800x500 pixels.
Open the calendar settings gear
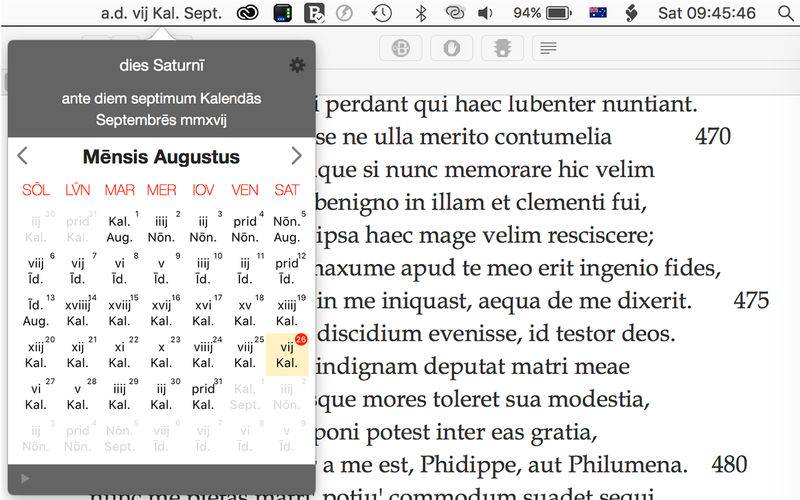point(297,65)
